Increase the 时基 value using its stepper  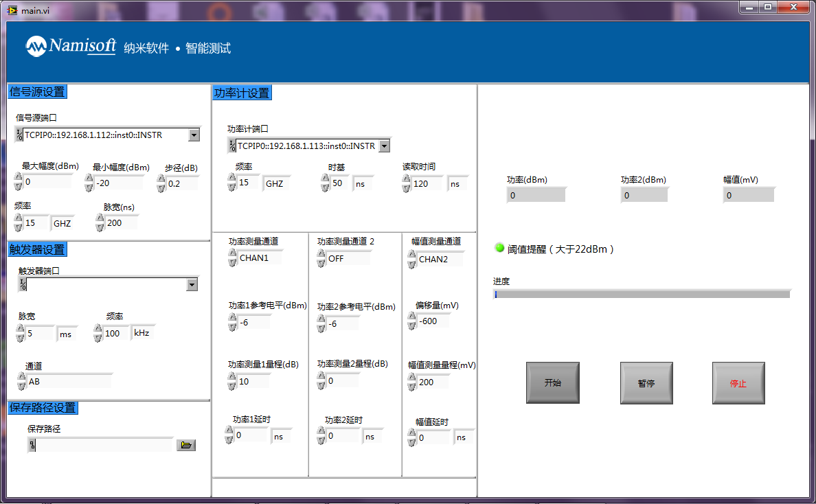pos(324,179)
